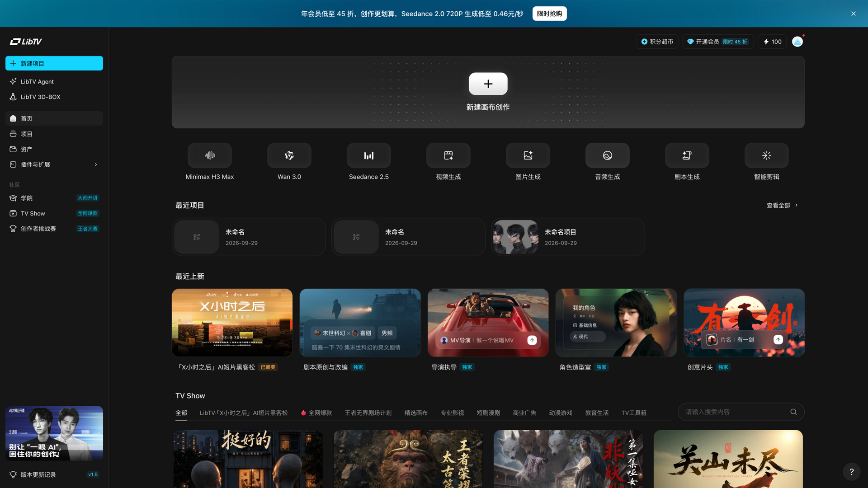This screenshot has width=868, height=488.
Task: Select the 全部 tab in TV Show
Action: coord(181,413)
